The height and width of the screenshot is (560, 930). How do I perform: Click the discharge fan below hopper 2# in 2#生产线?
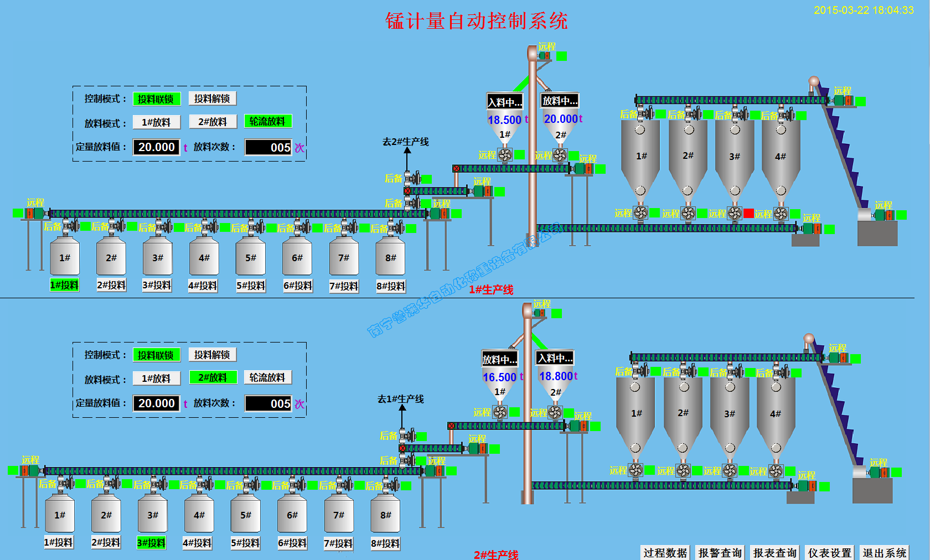coord(555,412)
